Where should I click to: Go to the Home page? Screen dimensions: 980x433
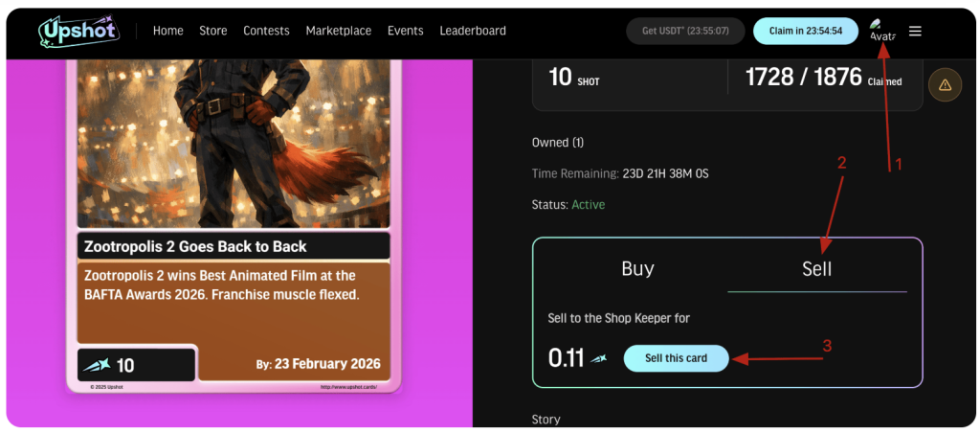(x=167, y=31)
